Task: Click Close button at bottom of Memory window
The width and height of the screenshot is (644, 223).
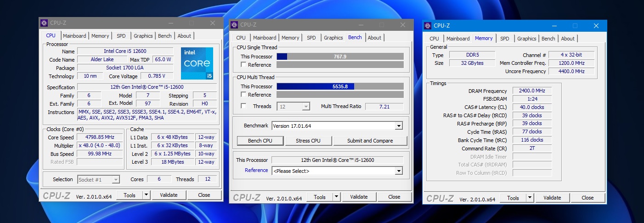Action: [x=588, y=198]
